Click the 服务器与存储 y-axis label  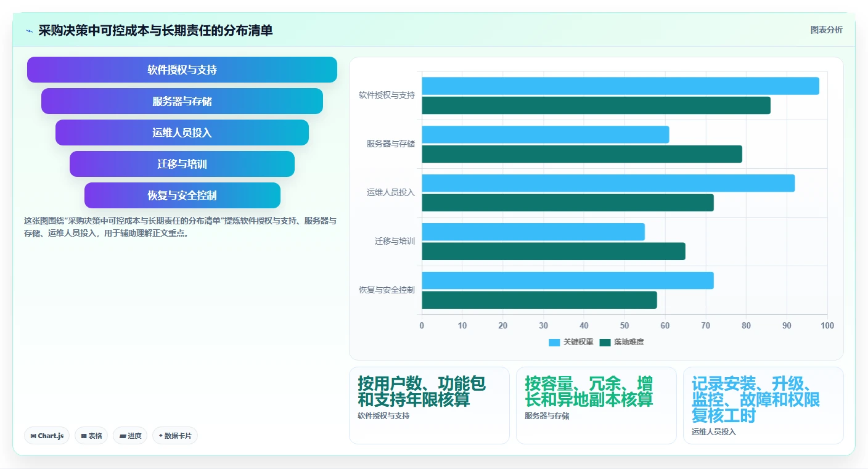[x=391, y=144]
